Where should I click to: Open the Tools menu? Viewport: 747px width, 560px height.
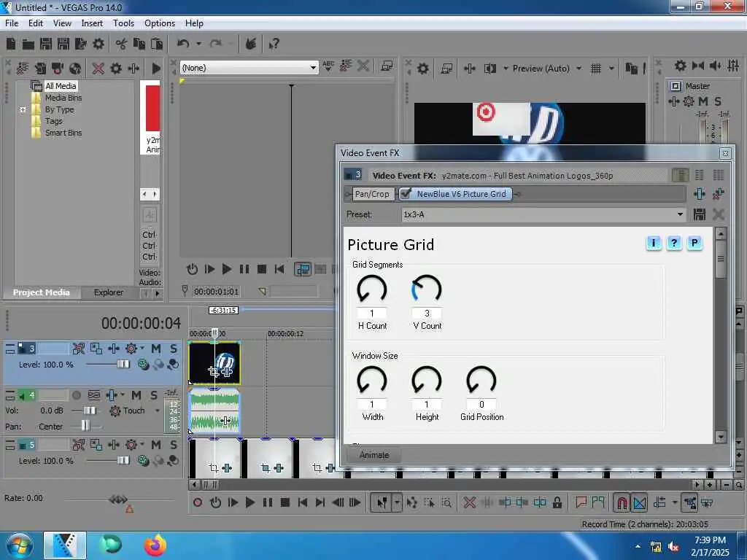pyautogui.click(x=123, y=23)
